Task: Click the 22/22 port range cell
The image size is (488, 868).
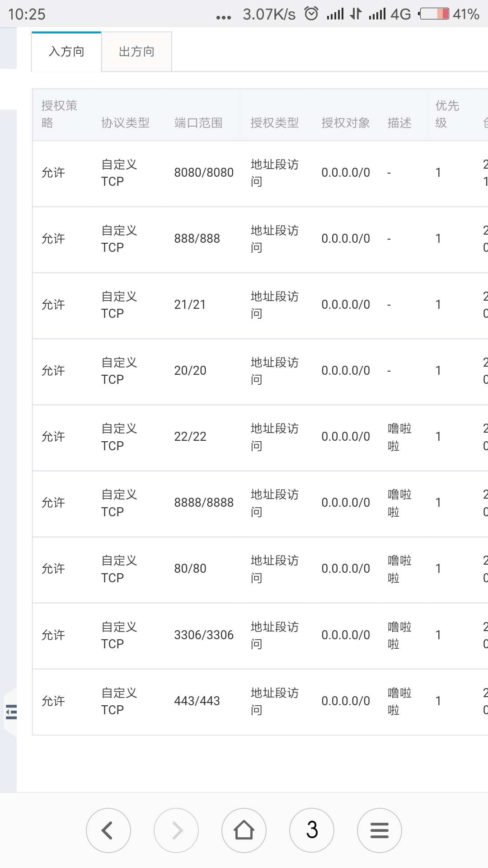Action: 190,437
